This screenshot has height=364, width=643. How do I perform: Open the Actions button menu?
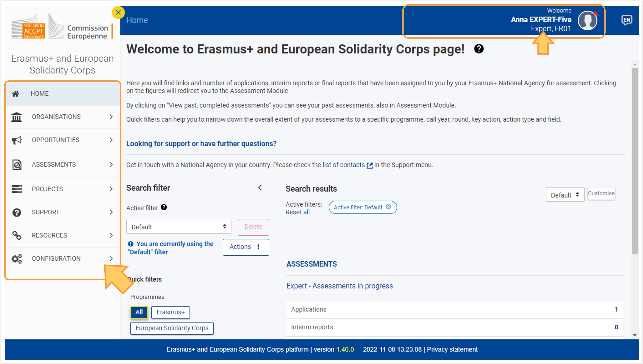pyautogui.click(x=245, y=247)
